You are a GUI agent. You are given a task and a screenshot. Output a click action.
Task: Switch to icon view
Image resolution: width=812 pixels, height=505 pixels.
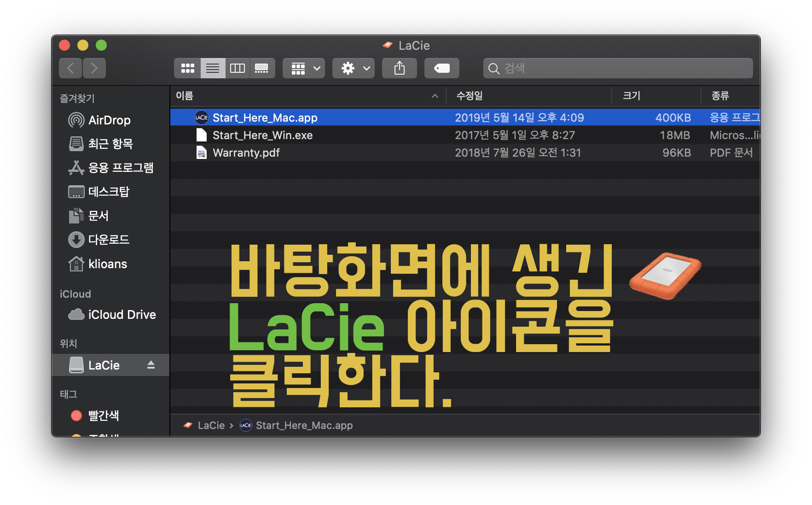187,68
